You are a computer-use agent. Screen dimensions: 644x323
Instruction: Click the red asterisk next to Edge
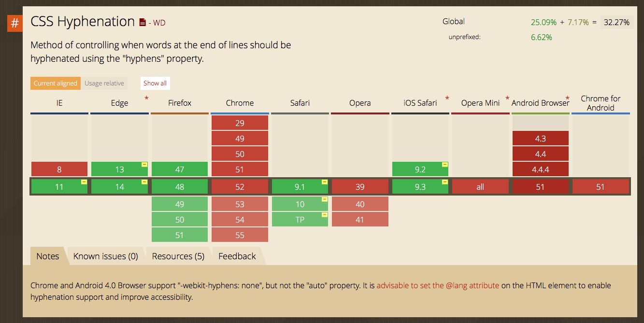click(146, 98)
